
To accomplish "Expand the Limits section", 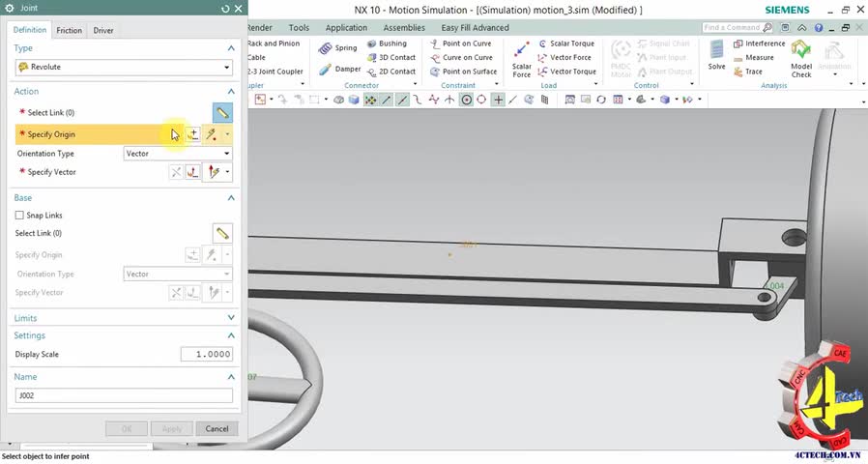I will point(231,318).
